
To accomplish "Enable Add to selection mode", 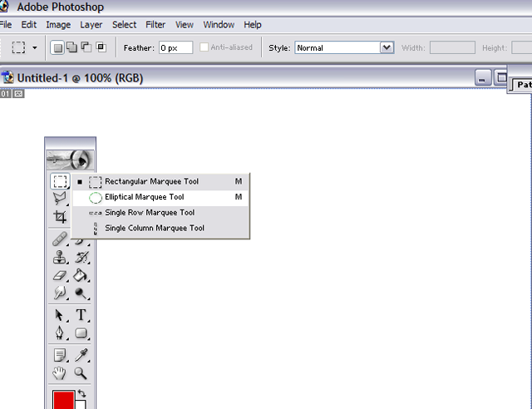I will pos(72,47).
